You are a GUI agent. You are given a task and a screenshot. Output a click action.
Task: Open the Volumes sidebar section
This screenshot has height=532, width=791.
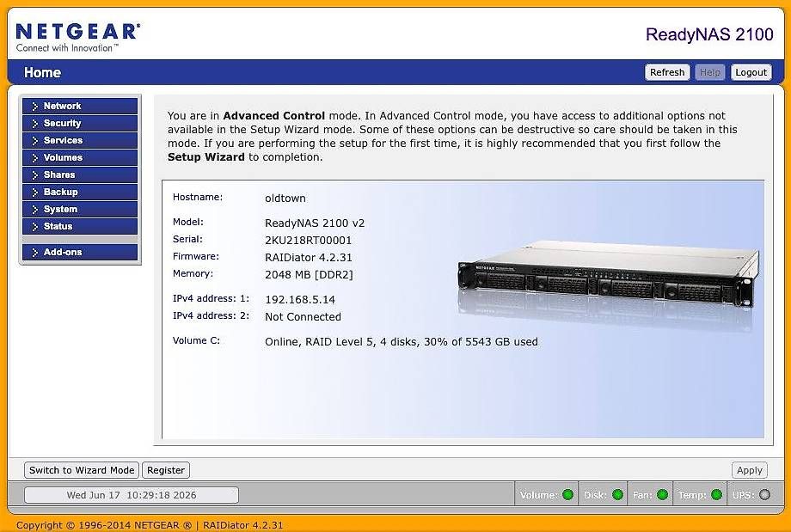pyautogui.click(x=80, y=157)
